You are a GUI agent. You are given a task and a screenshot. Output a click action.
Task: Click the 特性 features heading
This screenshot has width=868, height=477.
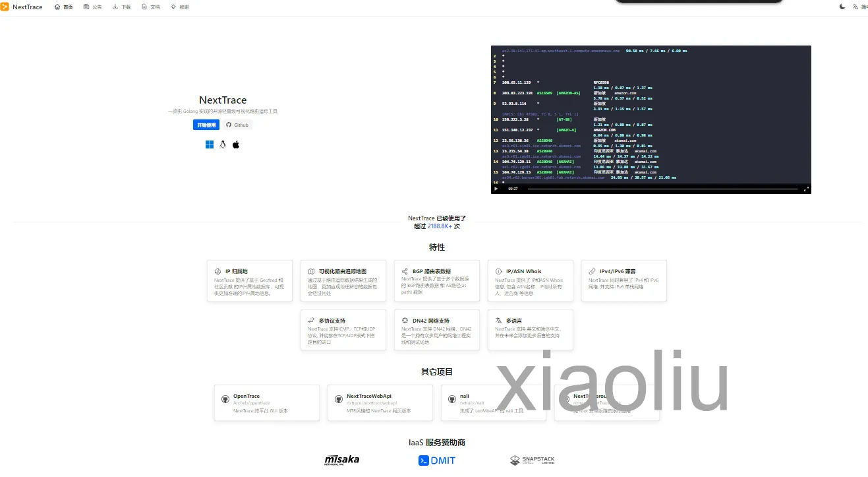(437, 247)
